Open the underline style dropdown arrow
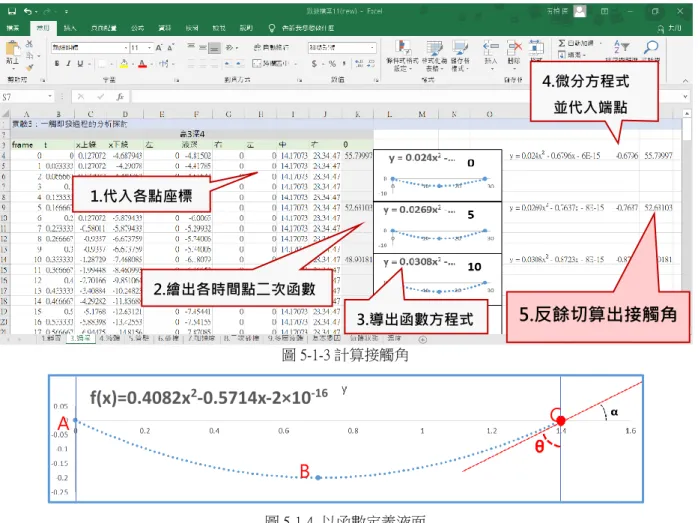 (x=89, y=64)
